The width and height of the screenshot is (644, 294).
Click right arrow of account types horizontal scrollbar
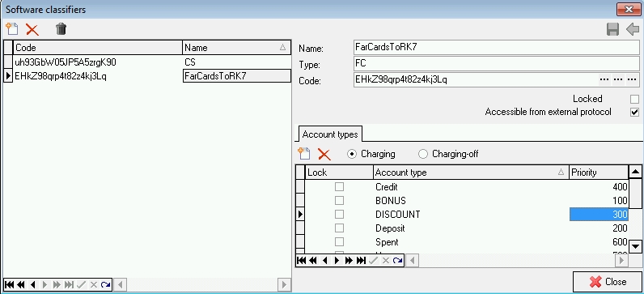tap(622, 260)
